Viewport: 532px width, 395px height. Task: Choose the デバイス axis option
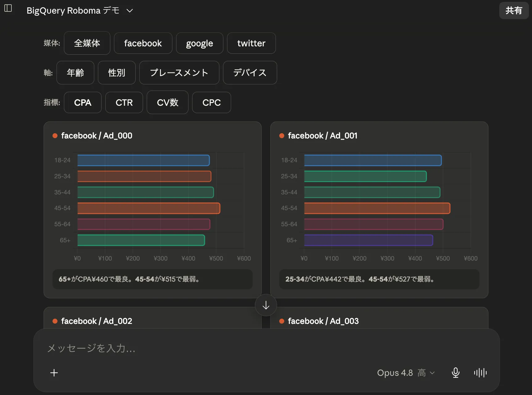(250, 73)
